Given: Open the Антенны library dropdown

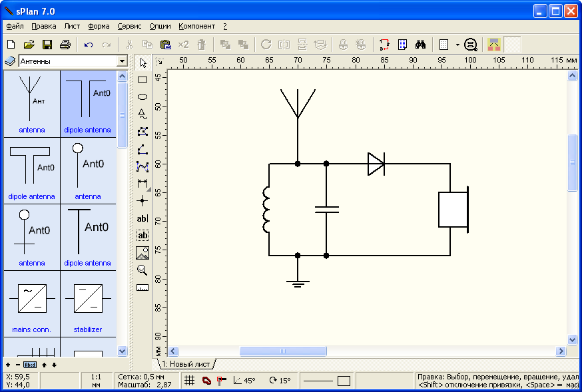Looking at the screenshot, I should pos(121,61).
